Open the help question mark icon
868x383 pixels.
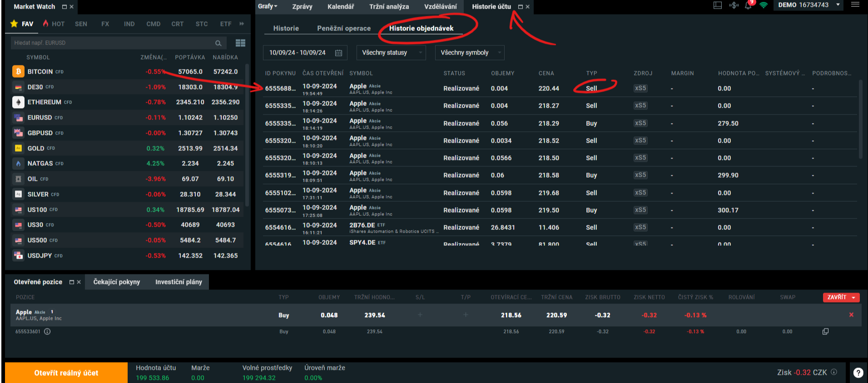(858, 373)
